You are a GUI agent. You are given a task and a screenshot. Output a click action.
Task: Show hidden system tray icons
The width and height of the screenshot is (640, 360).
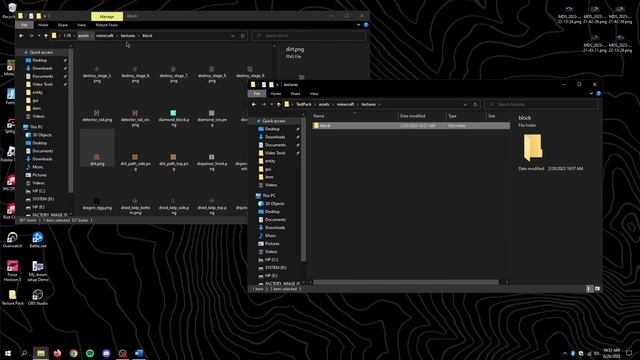(565, 353)
